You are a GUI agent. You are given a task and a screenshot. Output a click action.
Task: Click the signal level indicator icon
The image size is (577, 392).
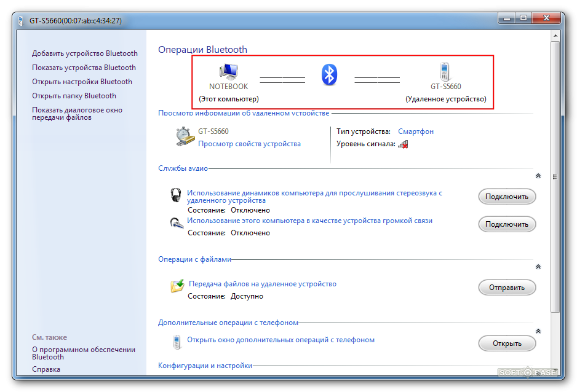click(404, 144)
